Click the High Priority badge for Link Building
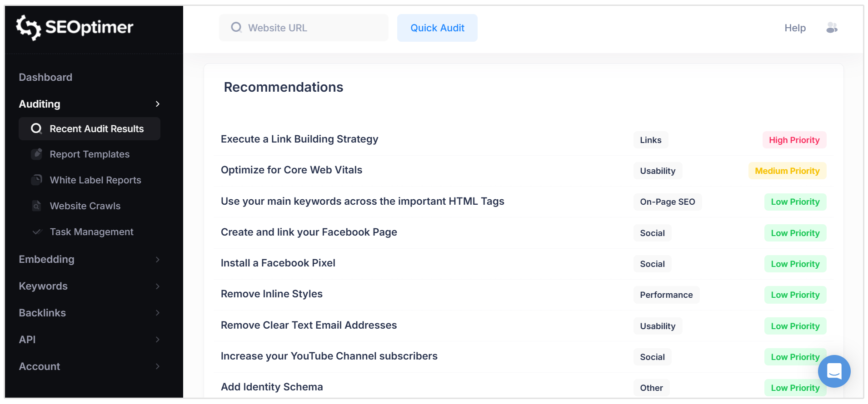 click(794, 140)
